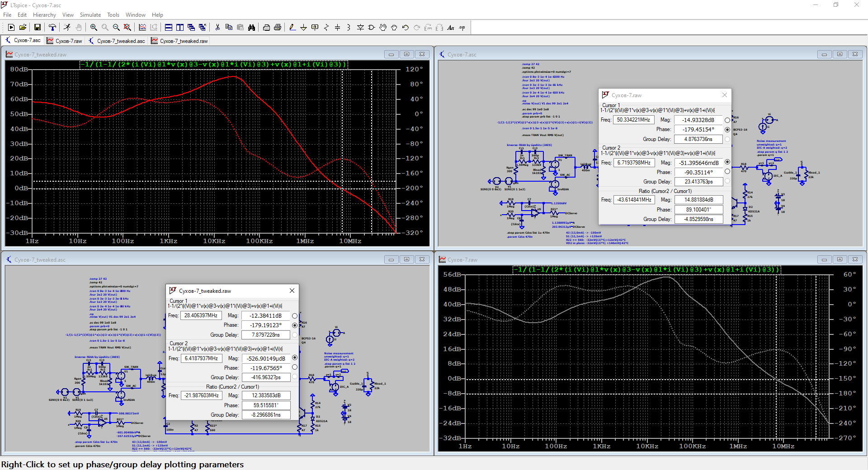868x470 pixels.
Task: Select the Draw Wire pencil tool
Action: pos(292,28)
